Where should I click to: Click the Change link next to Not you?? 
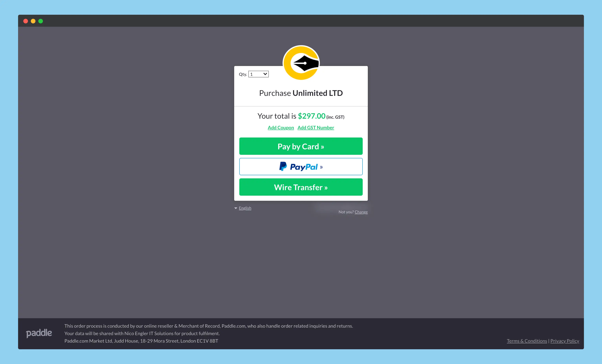pos(361,212)
